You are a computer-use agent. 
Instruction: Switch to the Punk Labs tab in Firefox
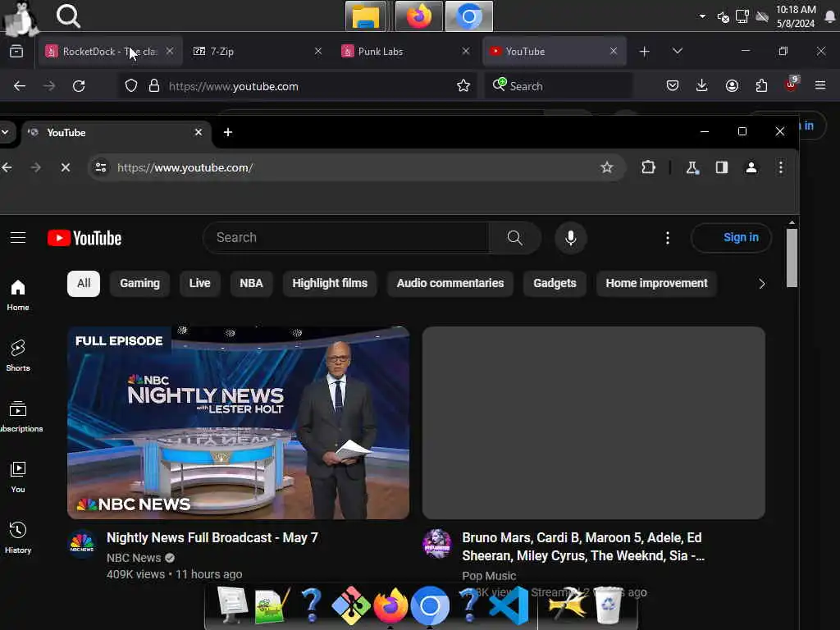(405, 52)
